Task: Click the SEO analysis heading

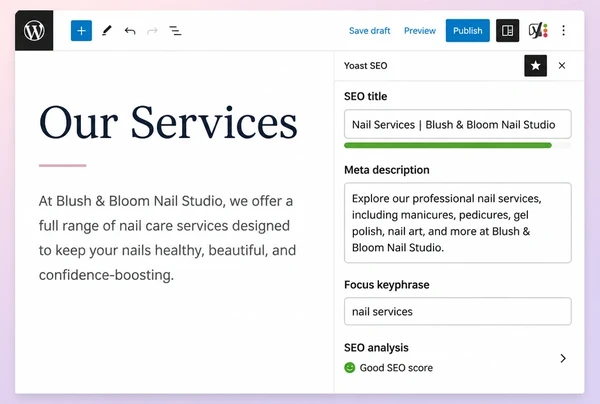Action: pos(376,347)
